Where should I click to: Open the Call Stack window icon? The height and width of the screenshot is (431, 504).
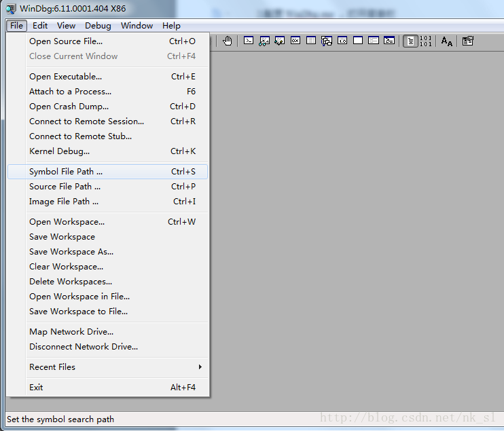(327, 41)
